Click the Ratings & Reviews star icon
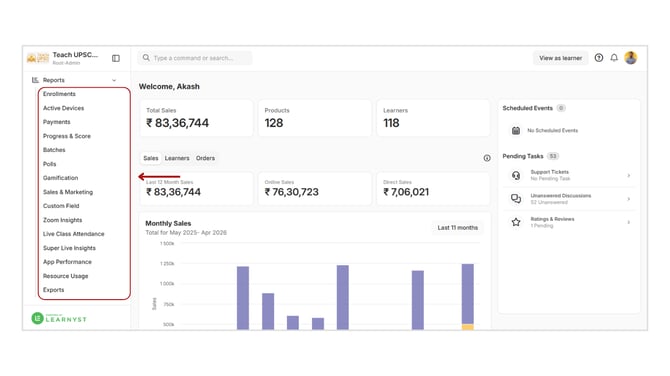 [516, 222]
